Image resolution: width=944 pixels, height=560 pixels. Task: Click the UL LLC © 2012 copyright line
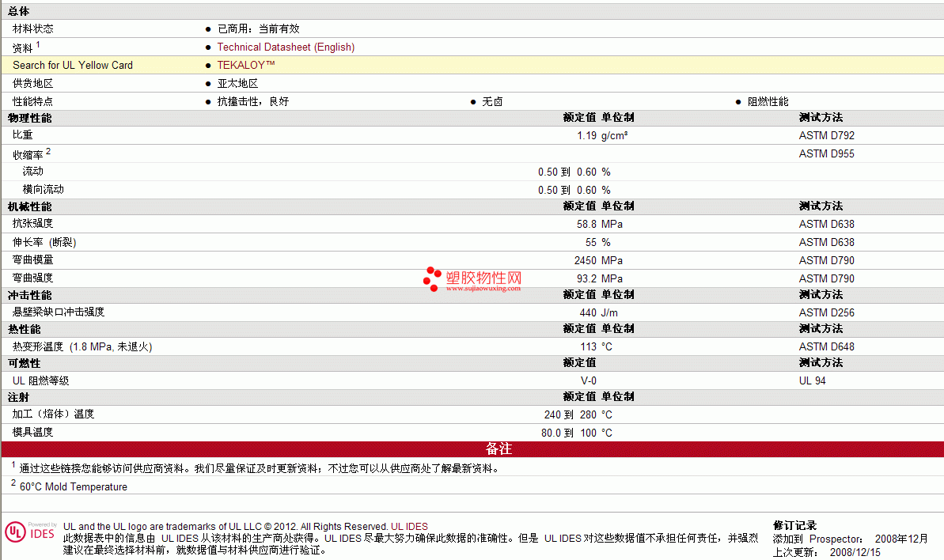[x=226, y=526]
